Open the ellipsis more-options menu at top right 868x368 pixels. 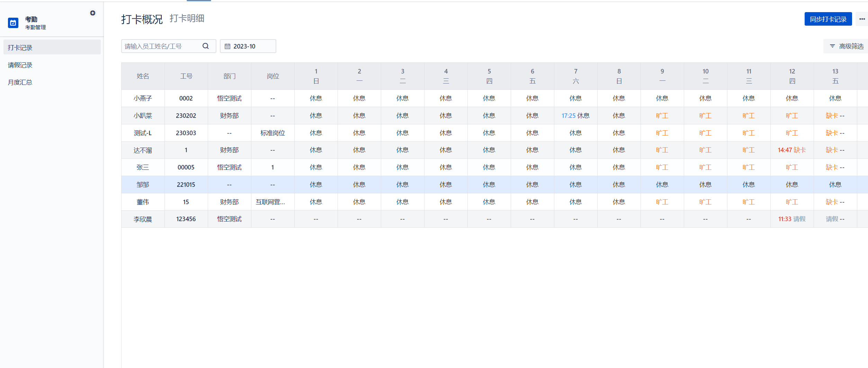tap(861, 19)
